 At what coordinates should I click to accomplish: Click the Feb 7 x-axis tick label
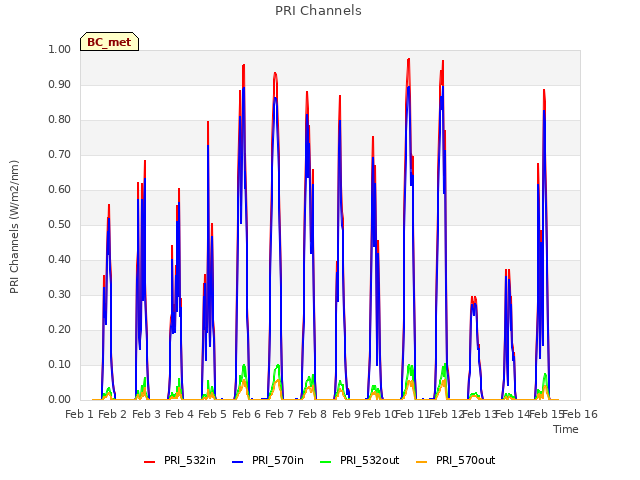tap(279, 414)
